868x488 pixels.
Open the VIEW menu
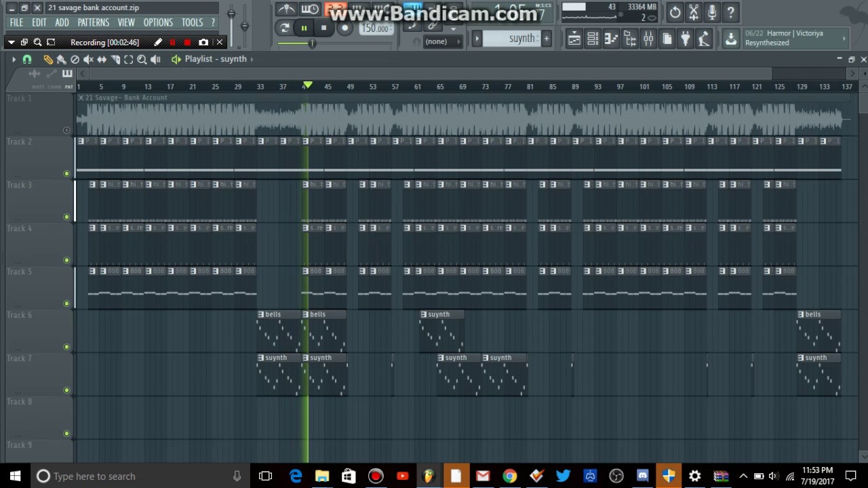pos(126,22)
